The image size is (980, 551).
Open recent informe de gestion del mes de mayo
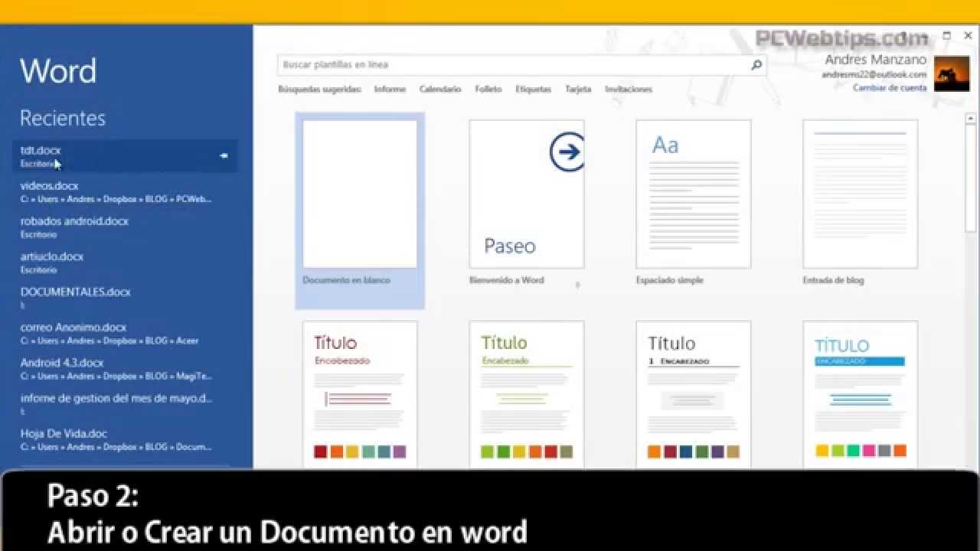point(125,404)
